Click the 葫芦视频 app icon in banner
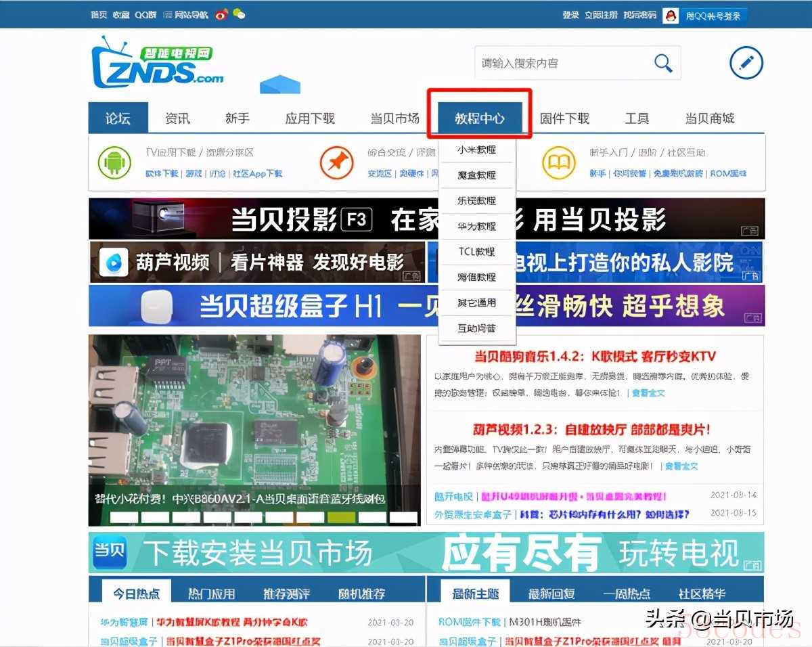This screenshot has width=812, height=647. pos(113,263)
